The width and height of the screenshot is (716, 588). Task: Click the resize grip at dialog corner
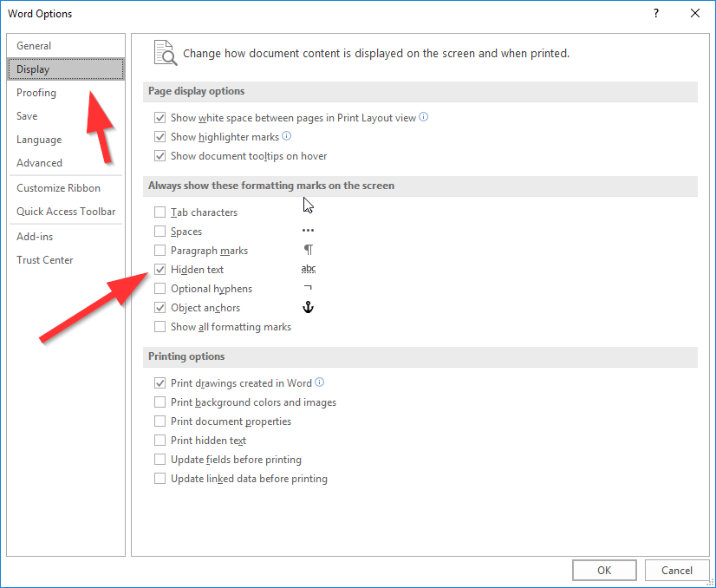(x=710, y=582)
